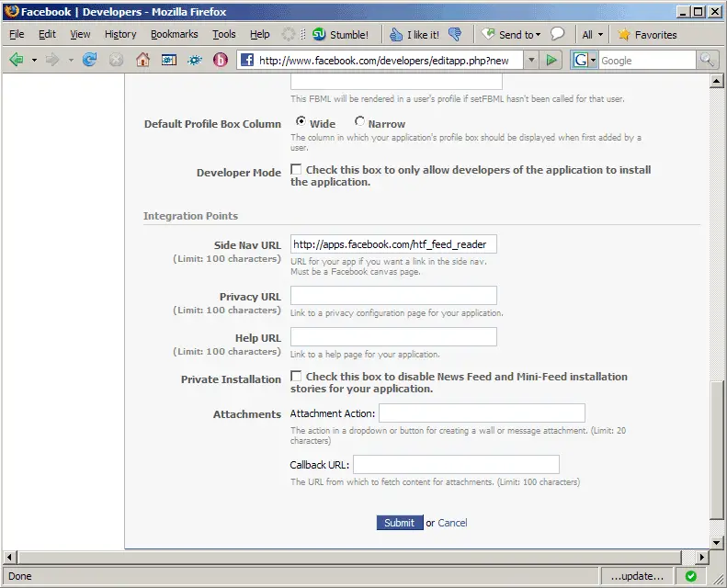
Task: Expand the address bar URL dropdown
Action: [x=531, y=60]
